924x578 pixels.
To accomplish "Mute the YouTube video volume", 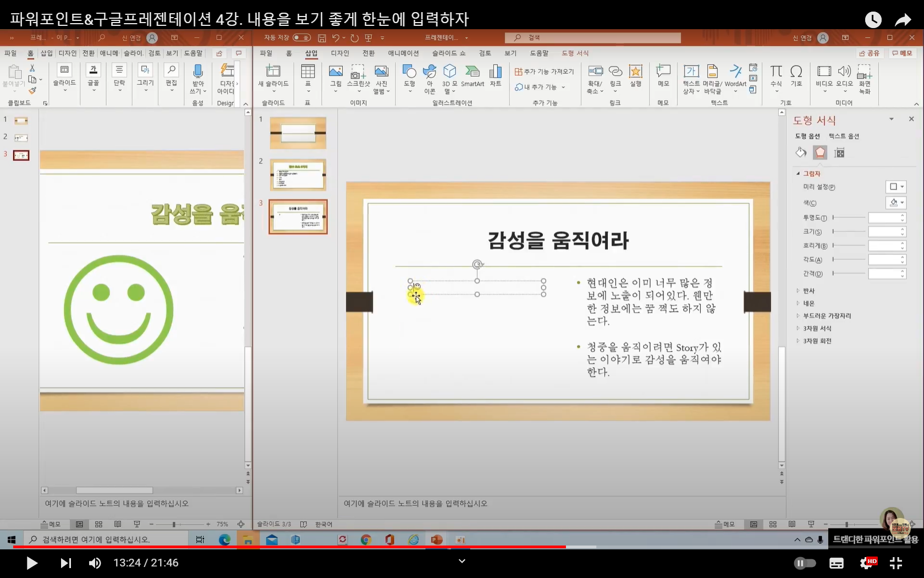I will pos(95,563).
